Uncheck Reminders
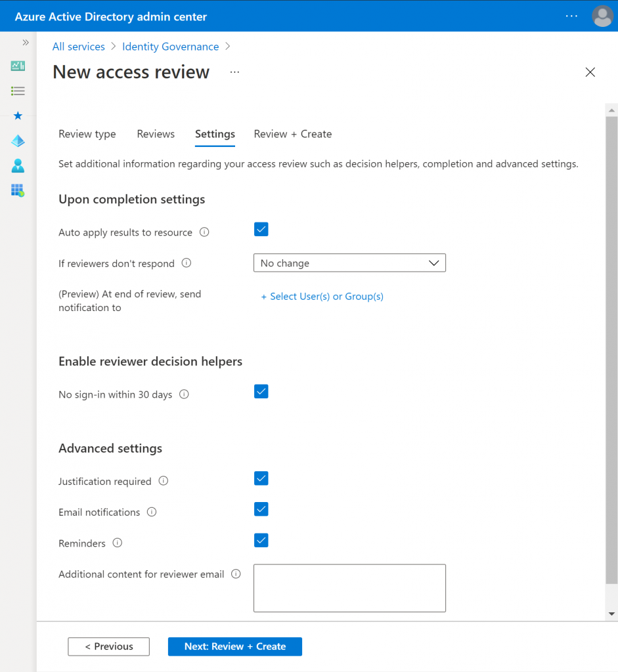This screenshot has width=618, height=672. (261, 541)
